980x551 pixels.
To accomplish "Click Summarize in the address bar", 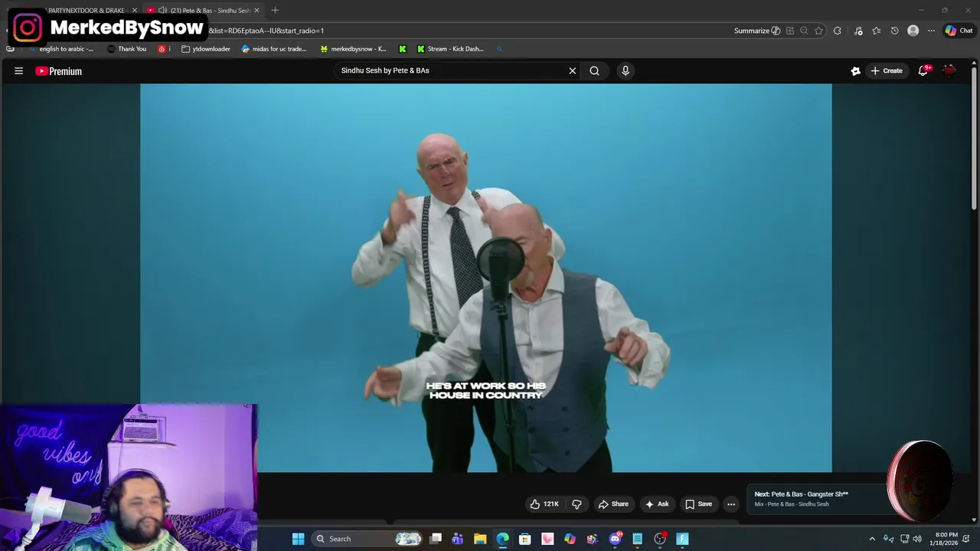I will [756, 31].
